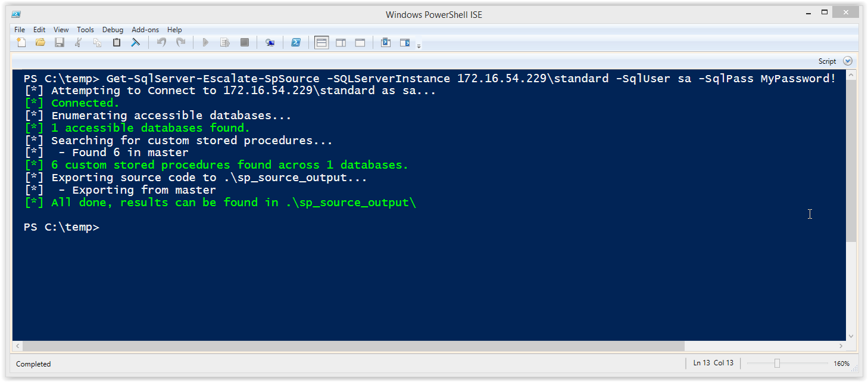Cut selection with the scissors icon
Screen dimensions: 868x382
tap(79, 42)
